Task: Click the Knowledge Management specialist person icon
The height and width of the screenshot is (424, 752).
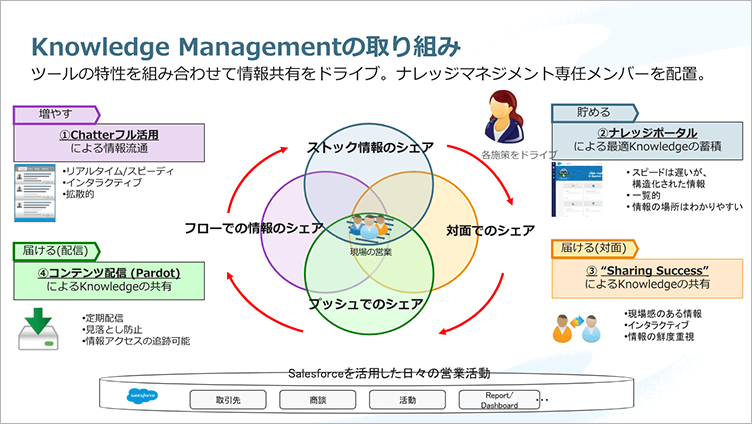Action: point(506,117)
